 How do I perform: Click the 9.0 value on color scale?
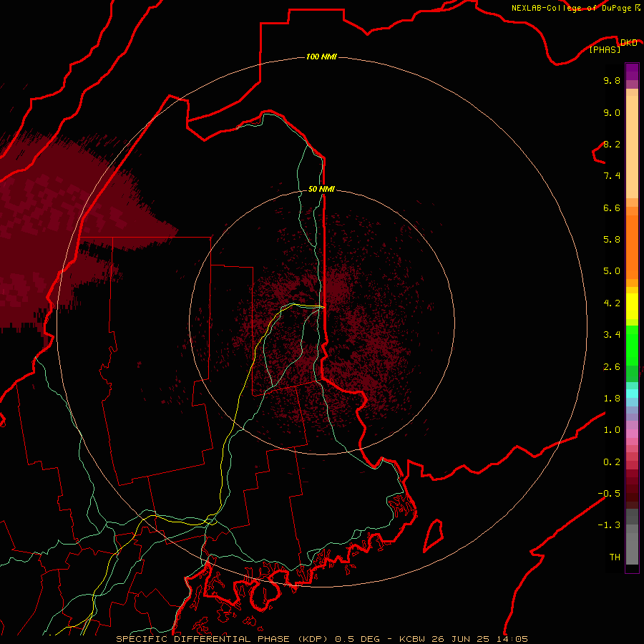coord(612,112)
